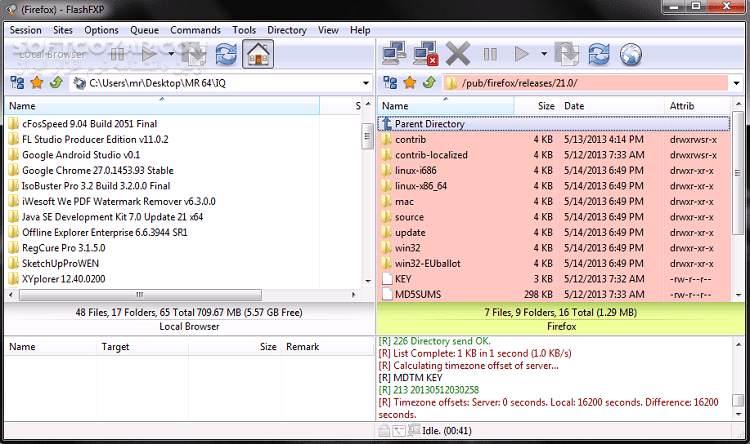Select the remote win32-EUballot folder
This screenshot has width=750, height=444.
554,264
